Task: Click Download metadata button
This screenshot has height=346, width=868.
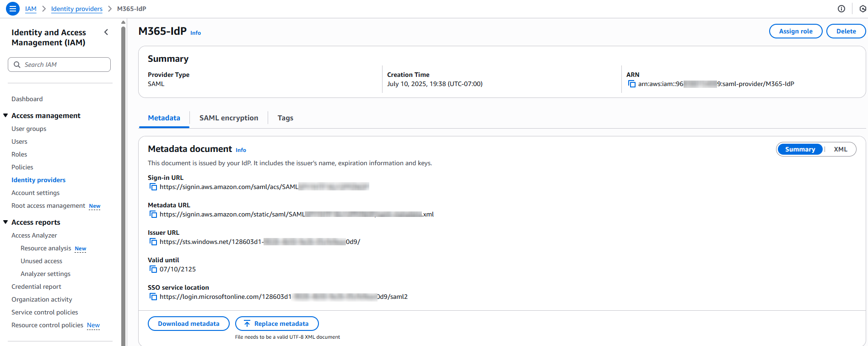Action: (x=189, y=324)
